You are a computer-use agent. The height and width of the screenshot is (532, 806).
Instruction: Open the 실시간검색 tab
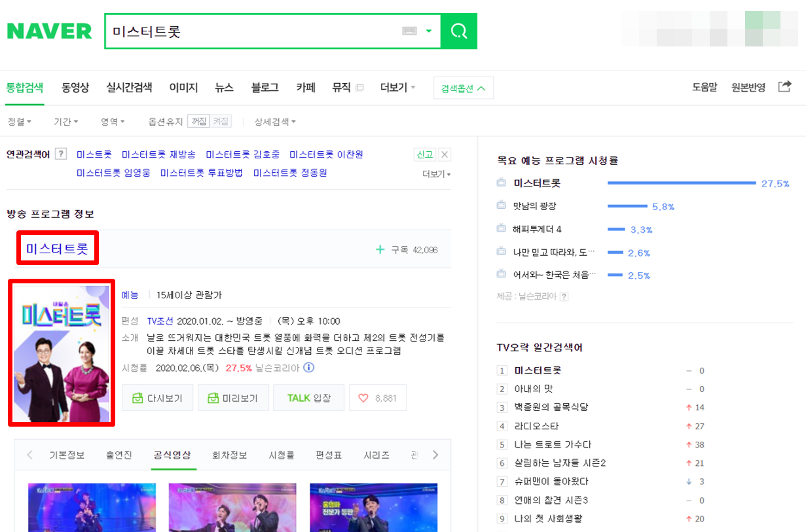[x=129, y=87]
